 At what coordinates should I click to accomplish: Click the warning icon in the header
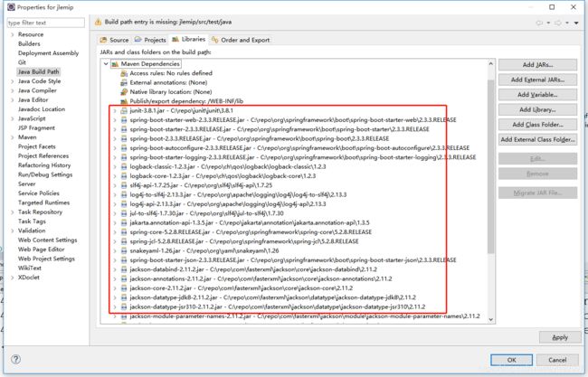pyautogui.click(x=98, y=22)
